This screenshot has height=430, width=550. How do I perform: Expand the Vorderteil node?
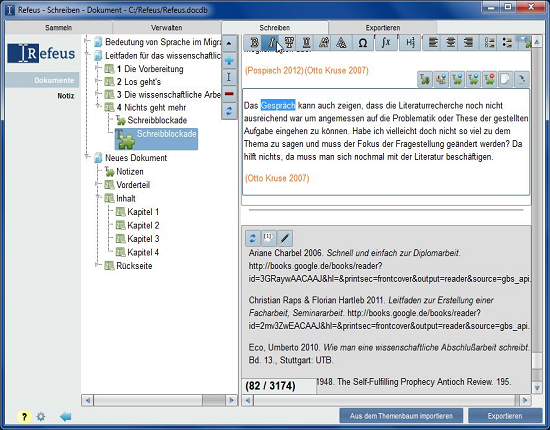[98, 184]
